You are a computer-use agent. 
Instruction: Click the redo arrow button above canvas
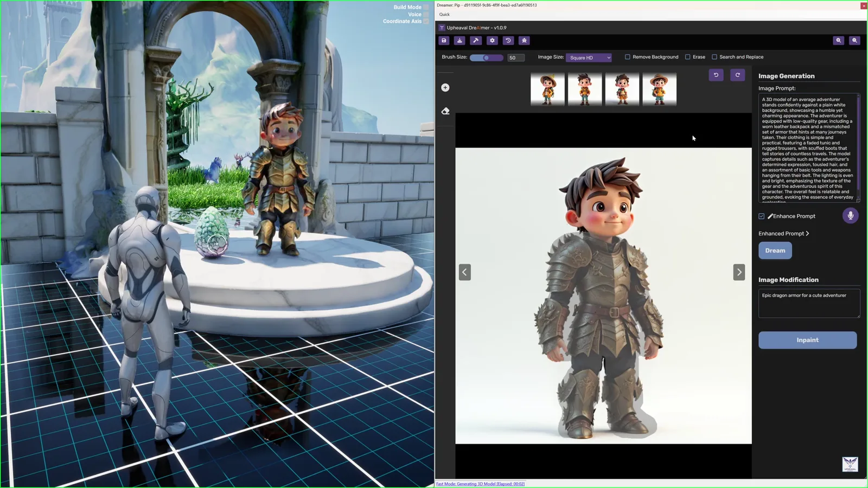click(738, 75)
